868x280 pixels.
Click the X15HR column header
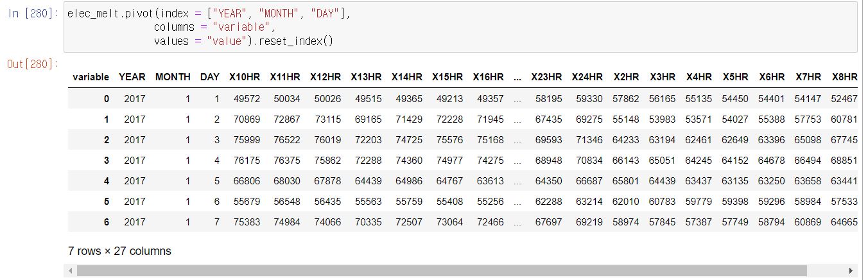(447, 77)
